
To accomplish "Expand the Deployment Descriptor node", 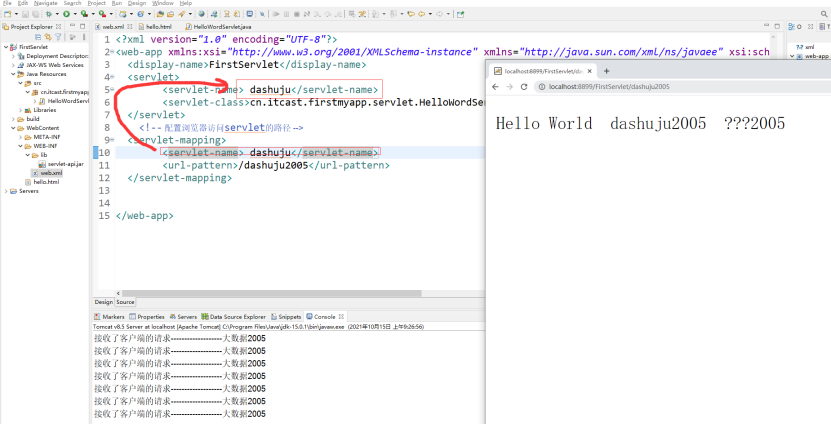I will click(13, 56).
